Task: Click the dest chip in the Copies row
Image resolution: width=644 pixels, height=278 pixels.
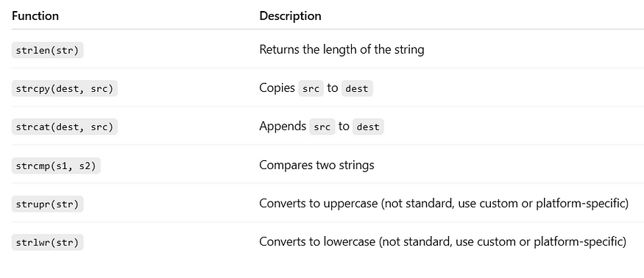Action: pos(357,89)
